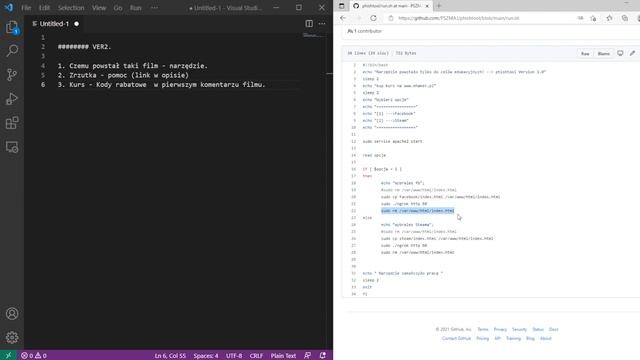Open notifications bell in VS Code status bar
This screenshot has height=360, width=640.
coord(322,356)
